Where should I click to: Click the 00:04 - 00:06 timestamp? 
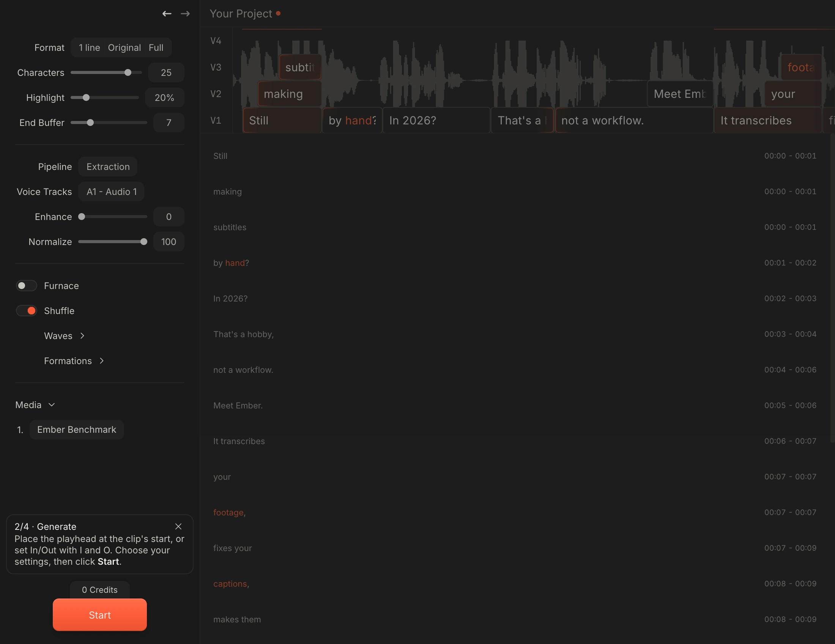tap(790, 370)
